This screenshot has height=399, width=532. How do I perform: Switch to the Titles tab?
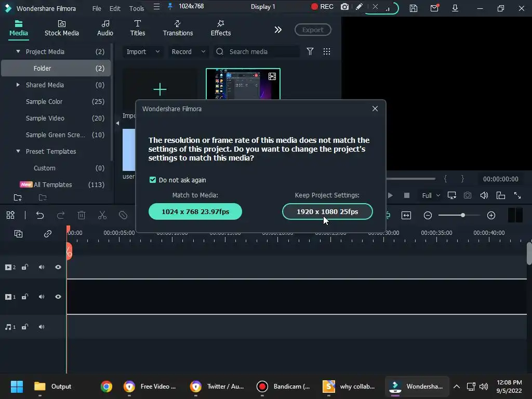[138, 28]
